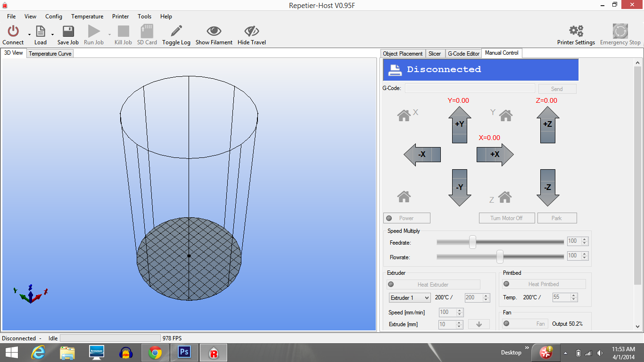Click the Connect power icon
The height and width of the screenshot is (362, 644).
pos(13,32)
